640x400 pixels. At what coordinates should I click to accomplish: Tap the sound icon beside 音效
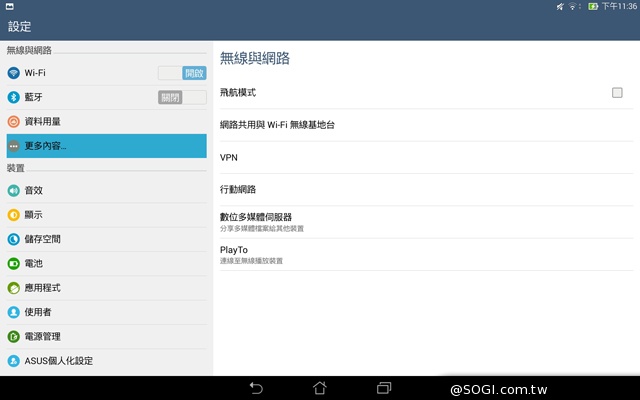point(13,190)
